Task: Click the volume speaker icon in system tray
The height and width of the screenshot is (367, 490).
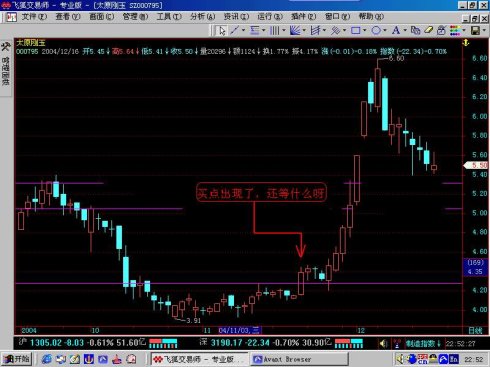Action: (400, 359)
